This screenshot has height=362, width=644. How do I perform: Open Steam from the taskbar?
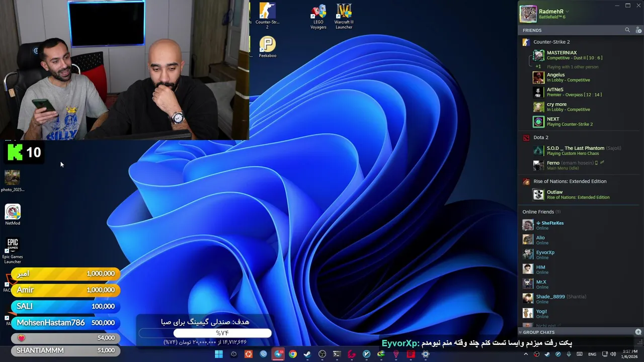click(307, 354)
